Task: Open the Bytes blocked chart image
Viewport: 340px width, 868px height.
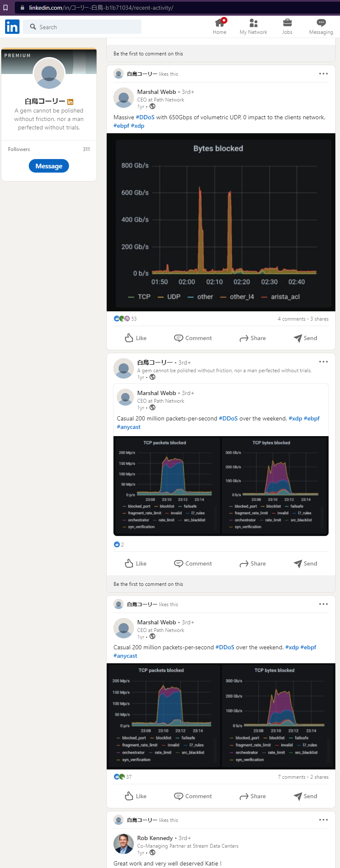Action: (221, 222)
